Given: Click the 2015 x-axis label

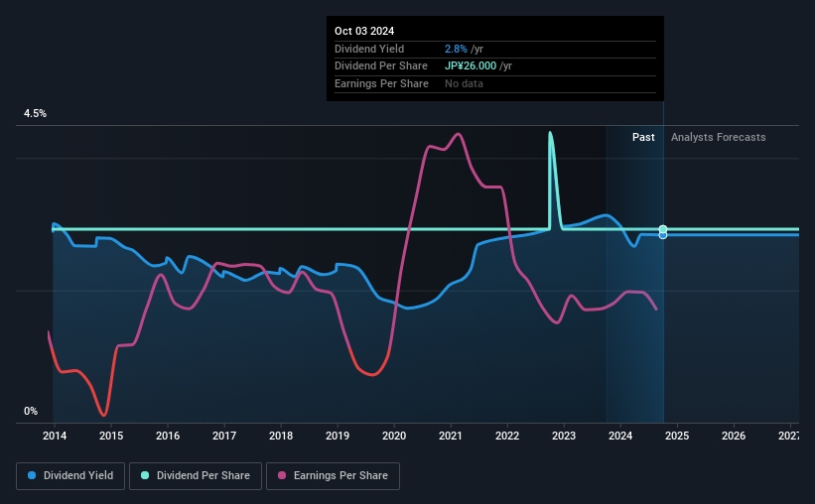Looking at the screenshot, I should coord(111,436).
